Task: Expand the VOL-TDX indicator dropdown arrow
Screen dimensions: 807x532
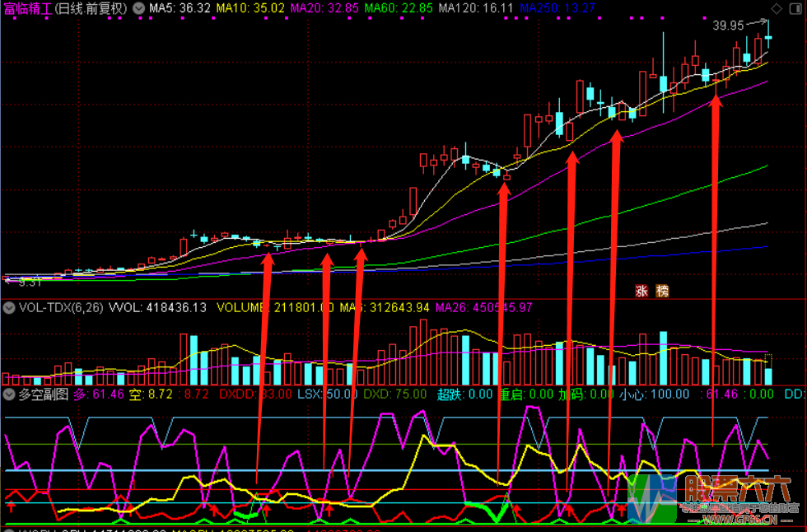Action: point(9,308)
